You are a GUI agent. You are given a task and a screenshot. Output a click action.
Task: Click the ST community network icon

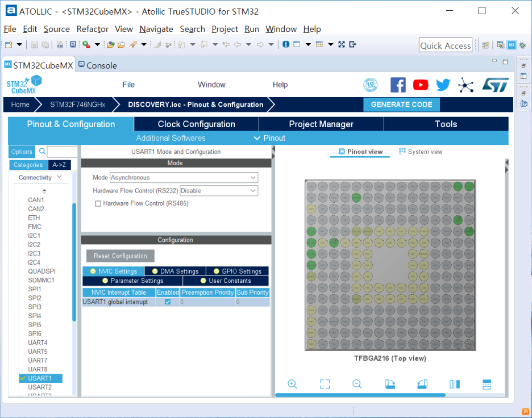(466, 85)
